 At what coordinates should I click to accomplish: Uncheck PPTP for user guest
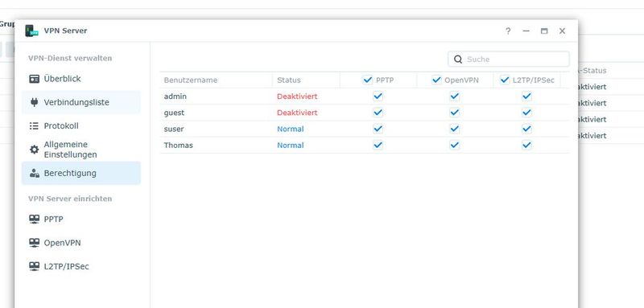click(378, 113)
